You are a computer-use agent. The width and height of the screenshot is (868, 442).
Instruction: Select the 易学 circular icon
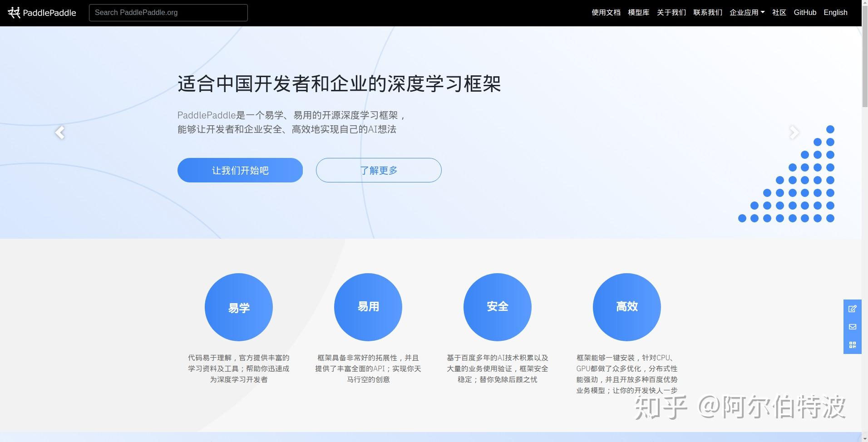239,307
